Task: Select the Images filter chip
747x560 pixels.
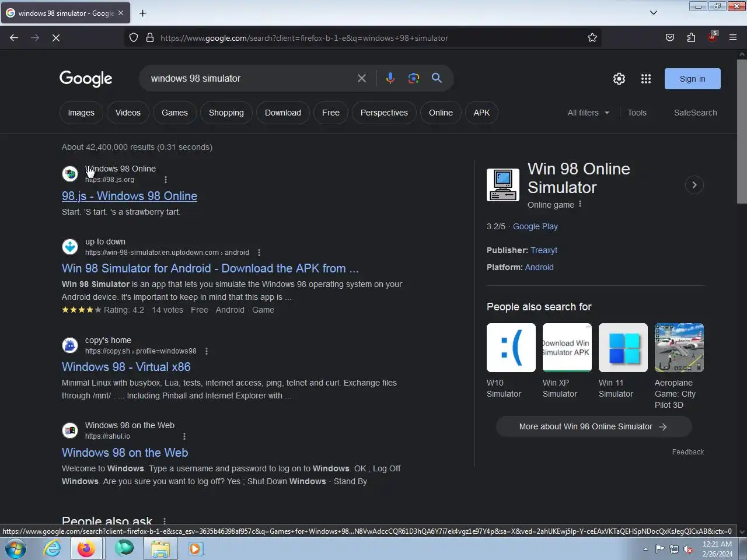Action: (81, 113)
